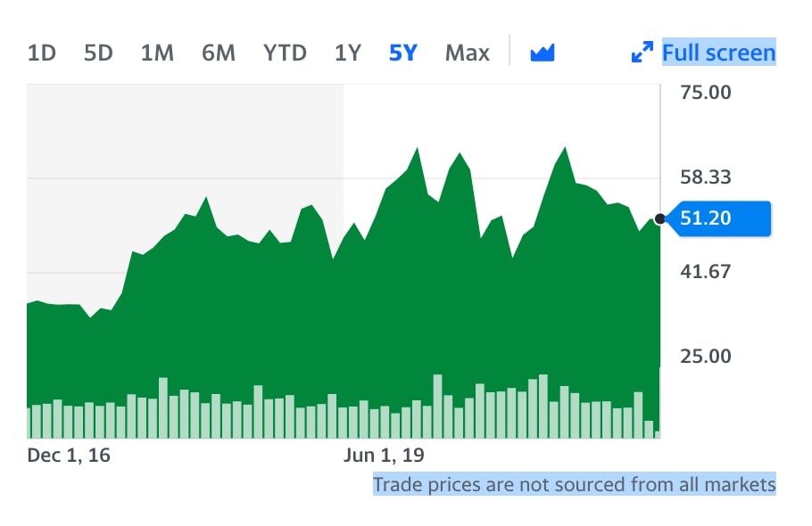Image resolution: width=812 pixels, height=526 pixels.
Task: Click the 75.00 axis label
Action: pyautogui.click(x=705, y=93)
